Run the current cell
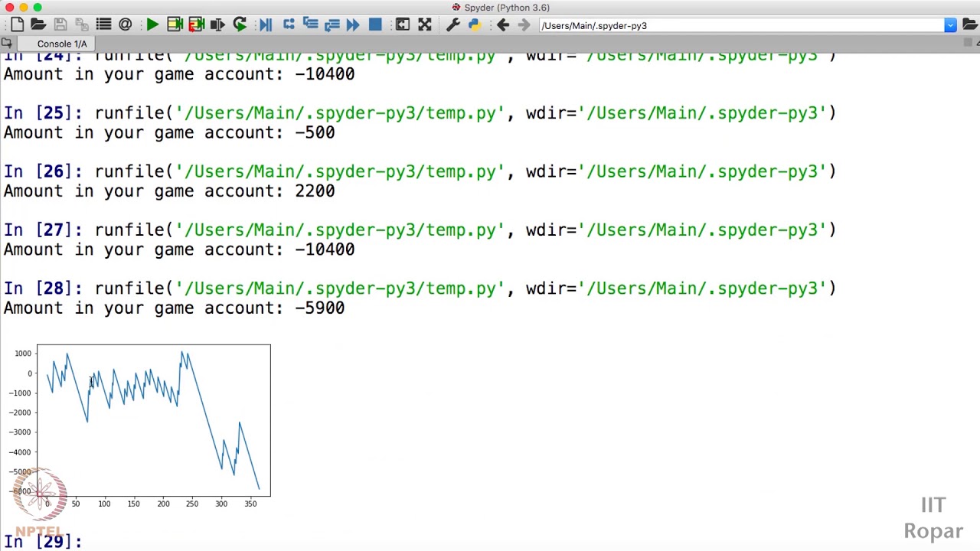This screenshot has height=551, width=980. point(175,25)
